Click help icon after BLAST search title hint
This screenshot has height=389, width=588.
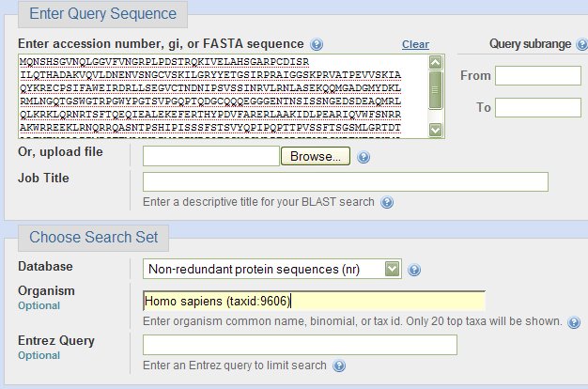point(387,202)
